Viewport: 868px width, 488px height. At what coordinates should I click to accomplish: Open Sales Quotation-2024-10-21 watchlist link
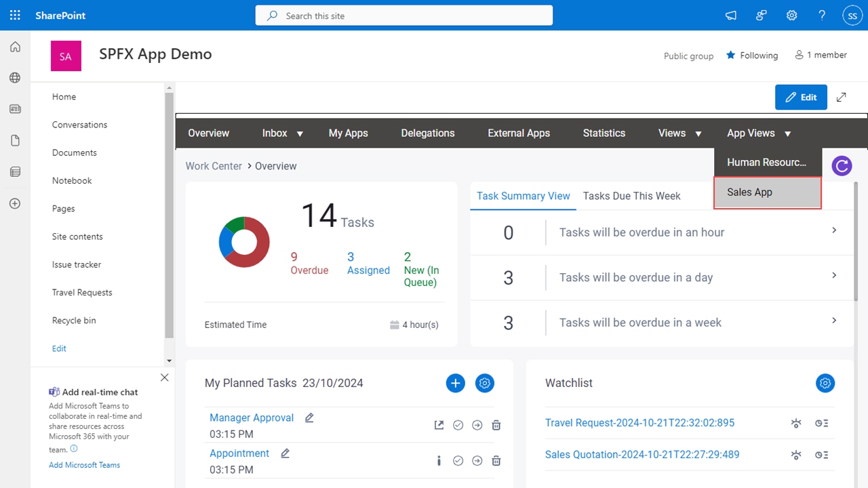[x=642, y=455]
